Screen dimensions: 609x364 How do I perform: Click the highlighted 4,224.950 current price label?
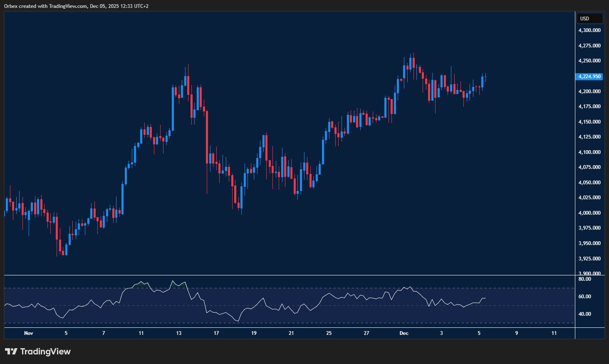589,77
